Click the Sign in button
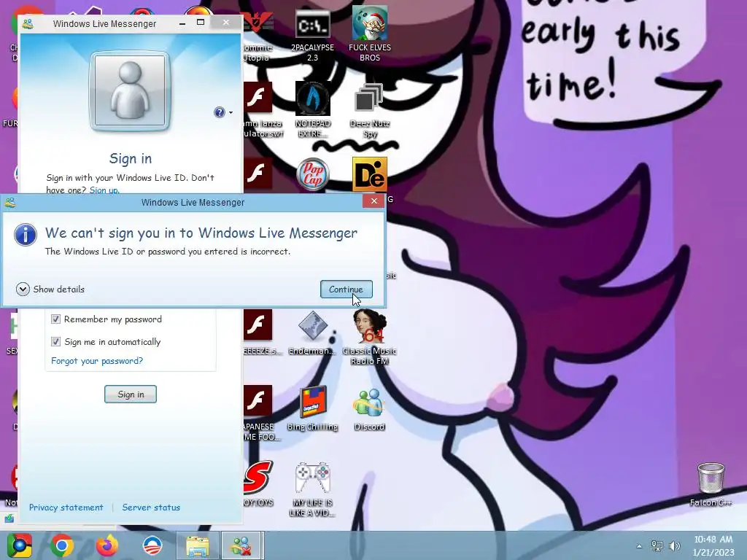 point(131,394)
